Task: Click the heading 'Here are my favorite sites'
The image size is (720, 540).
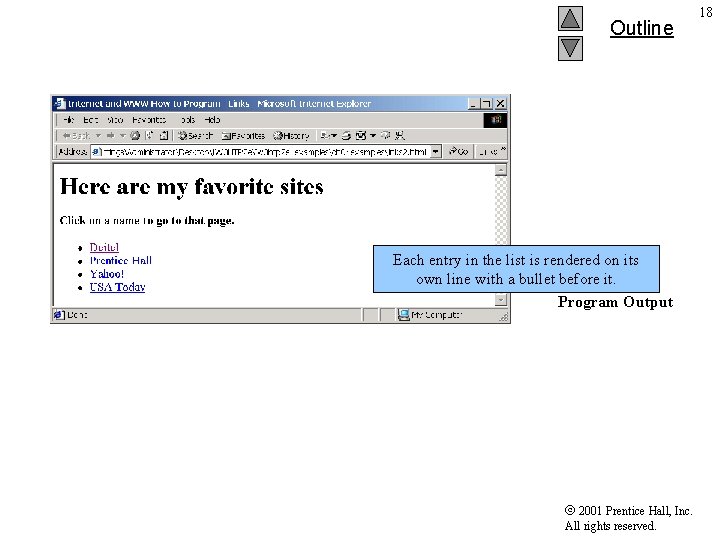Action: (191, 187)
